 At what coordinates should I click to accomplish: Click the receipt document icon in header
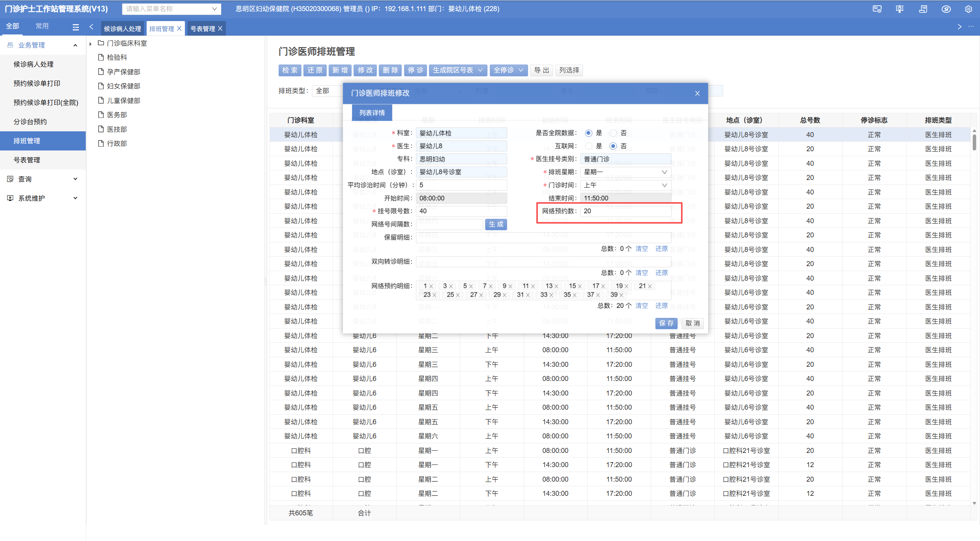point(923,9)
